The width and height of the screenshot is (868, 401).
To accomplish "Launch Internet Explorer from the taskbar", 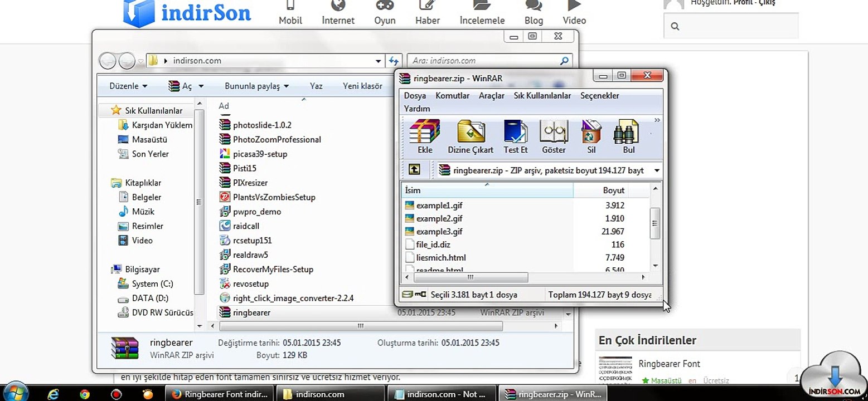I will (54, 394).
